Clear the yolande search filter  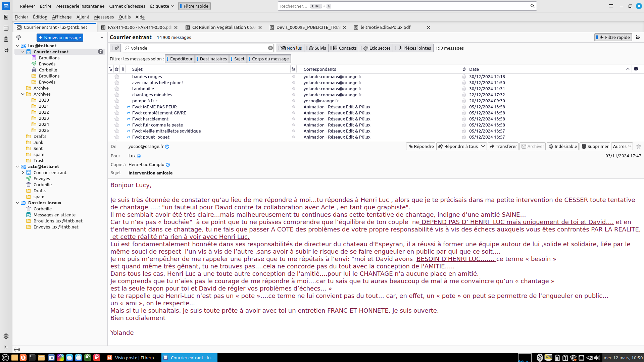pyautogui.click(x=270, y=48)
